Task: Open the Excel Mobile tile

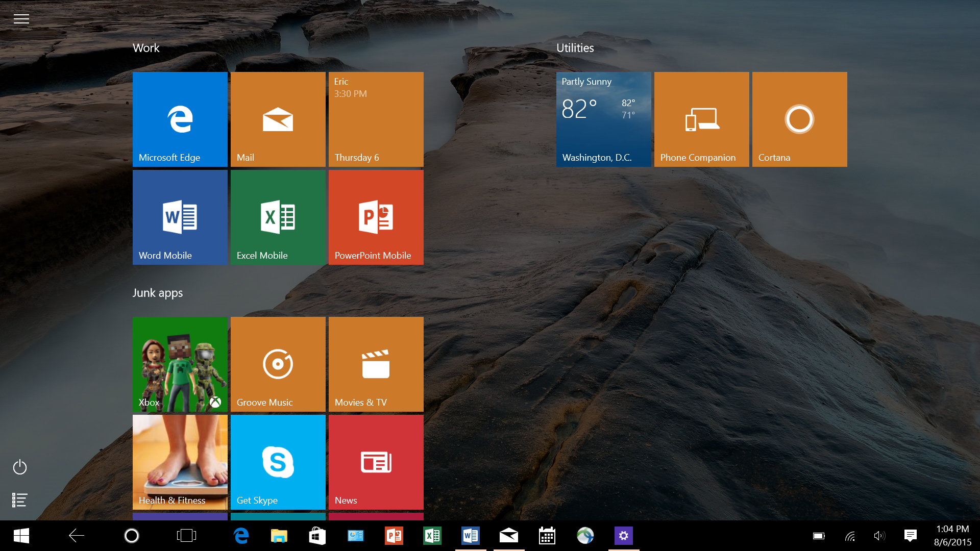Action: click(x=278, y=217)
